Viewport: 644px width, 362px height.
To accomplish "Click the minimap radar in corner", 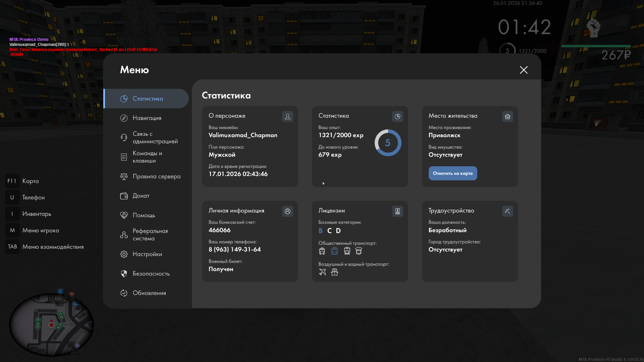I will 51,324.
